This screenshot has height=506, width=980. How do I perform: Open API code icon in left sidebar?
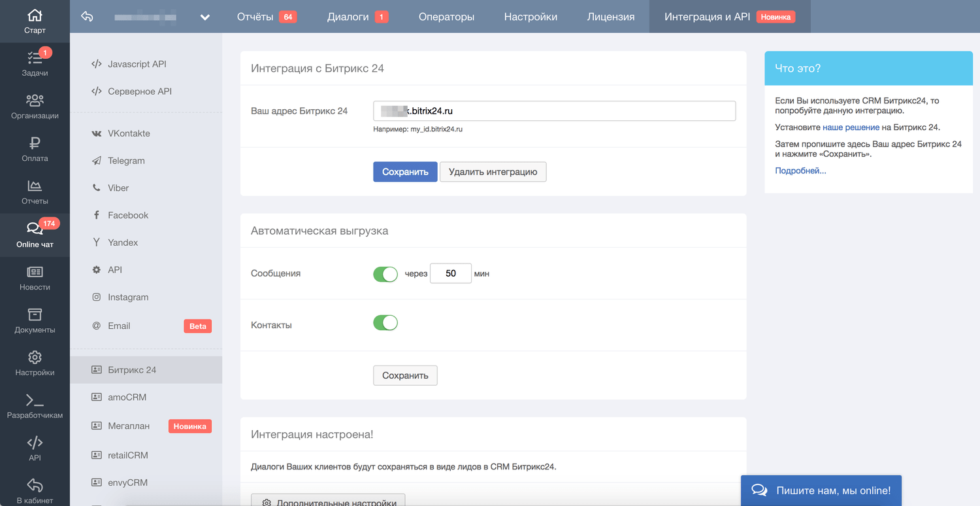pos(35,443)
